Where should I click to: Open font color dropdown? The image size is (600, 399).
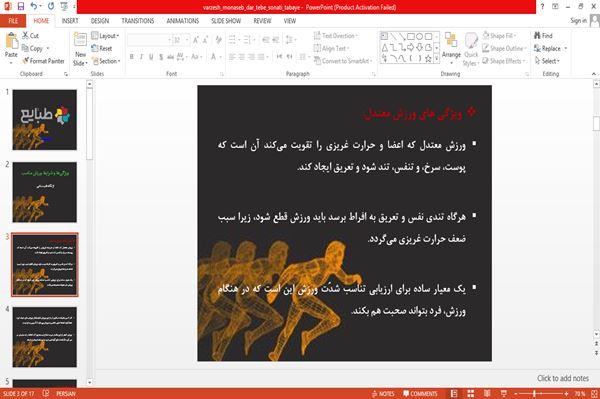[x=220, y=57]
